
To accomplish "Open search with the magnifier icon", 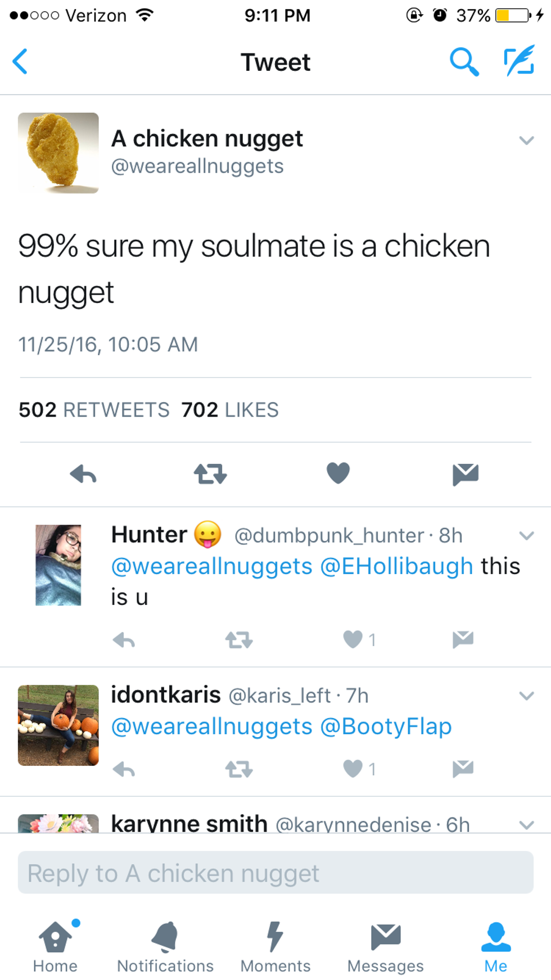I will (464, 61).
